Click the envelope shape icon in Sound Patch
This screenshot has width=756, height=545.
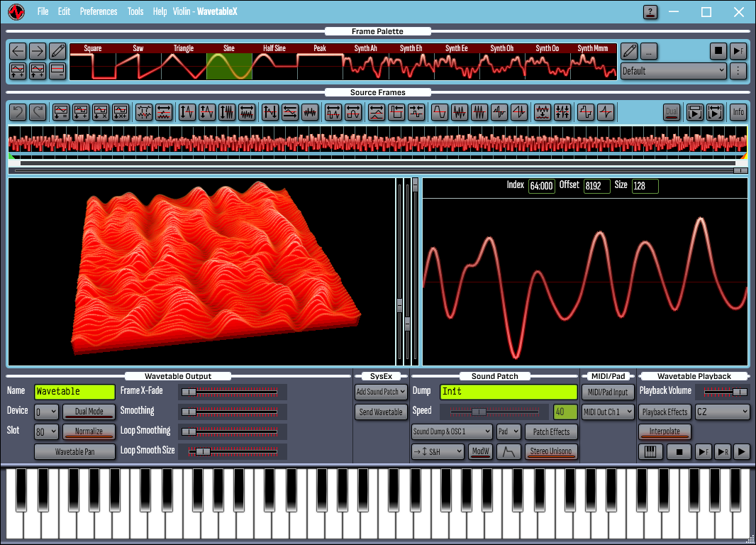click(x=508, y=452)
